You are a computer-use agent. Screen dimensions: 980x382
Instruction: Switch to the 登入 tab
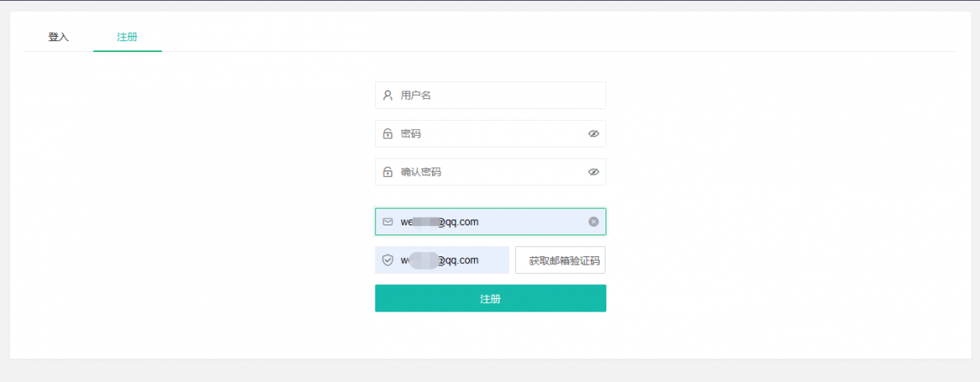[58, 37]
